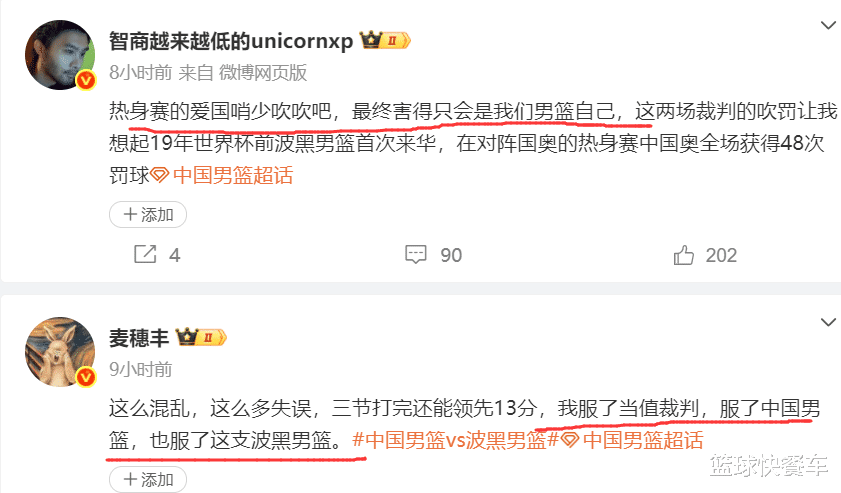Open comments via the speech bubble icon
The width and height of the screenshot is (841, 493).
click(416, 254)
